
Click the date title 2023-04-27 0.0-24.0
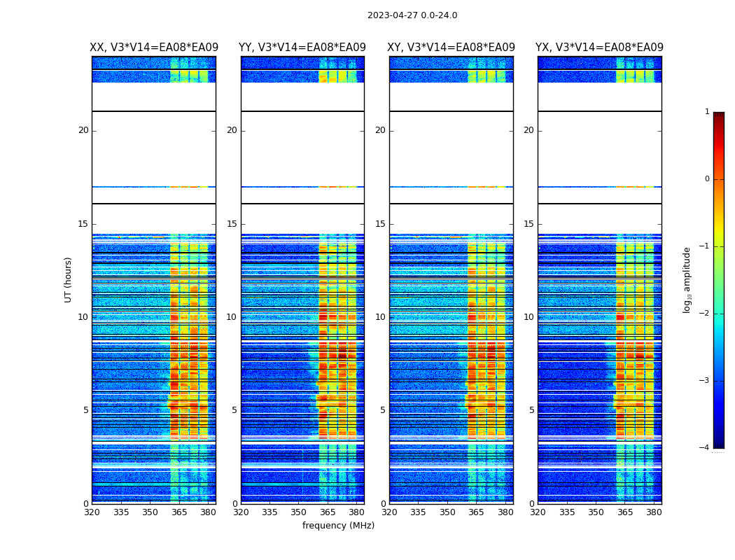click(412, 15)
